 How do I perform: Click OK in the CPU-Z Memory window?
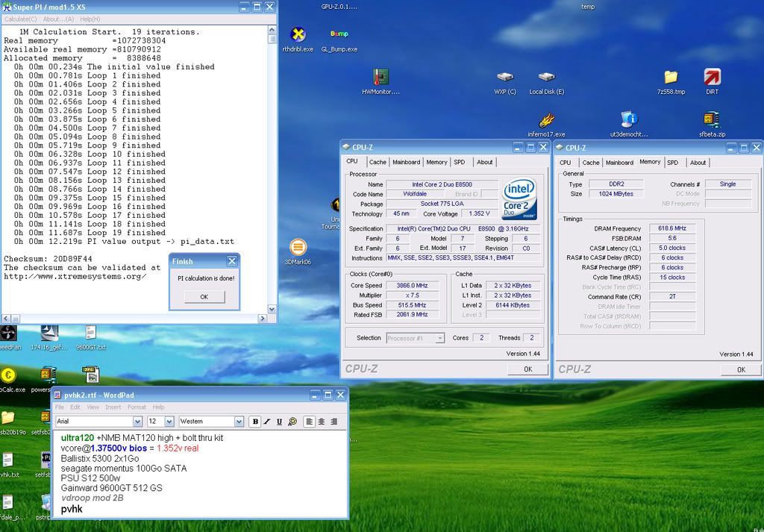(740, 369)
